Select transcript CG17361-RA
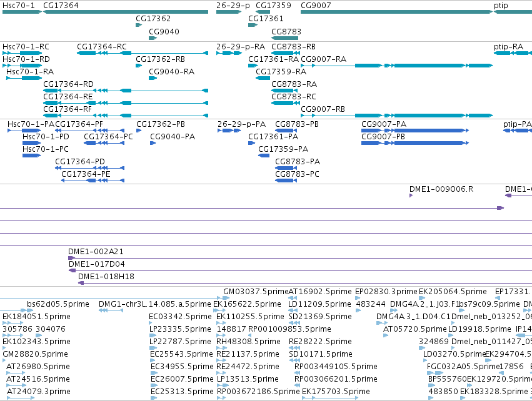Screen dimensions: 532x401 [253, 66]
